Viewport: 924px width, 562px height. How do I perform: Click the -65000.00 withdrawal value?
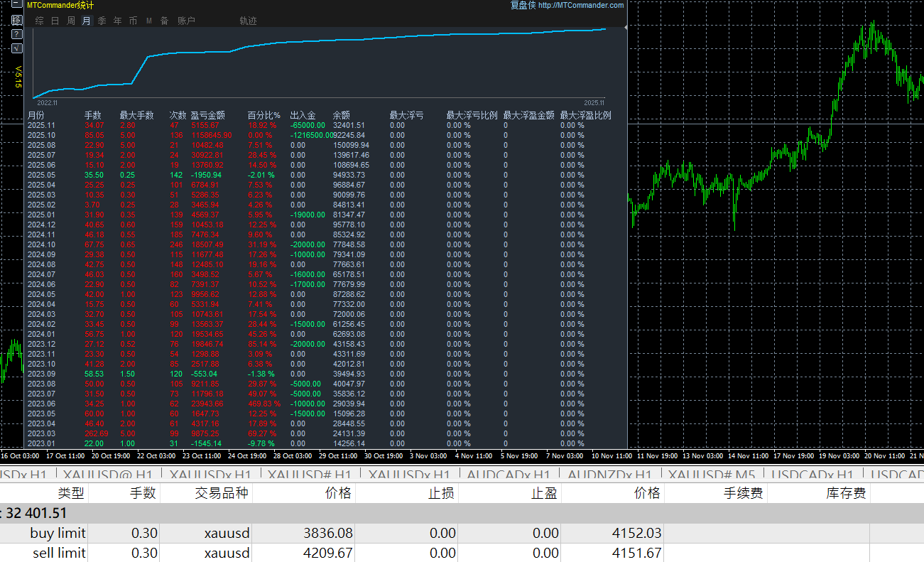(308, 125)
